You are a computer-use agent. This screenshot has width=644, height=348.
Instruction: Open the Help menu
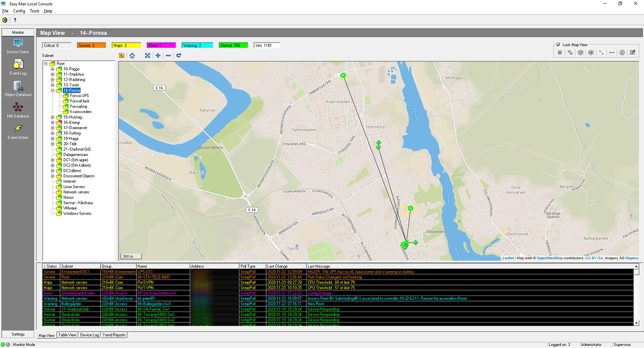point(48,11)
